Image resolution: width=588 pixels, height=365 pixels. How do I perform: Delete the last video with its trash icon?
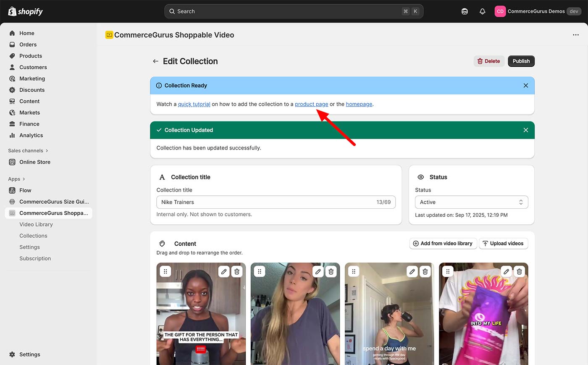pyautogui.click(x=519, y=271)
